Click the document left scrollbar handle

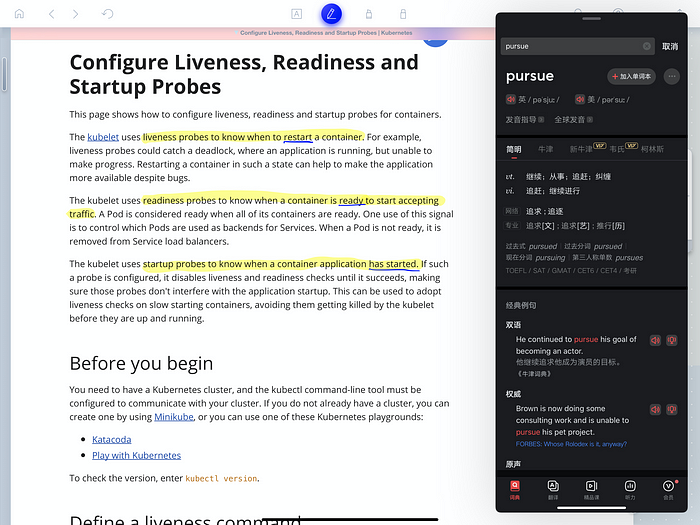click(4, 74)
